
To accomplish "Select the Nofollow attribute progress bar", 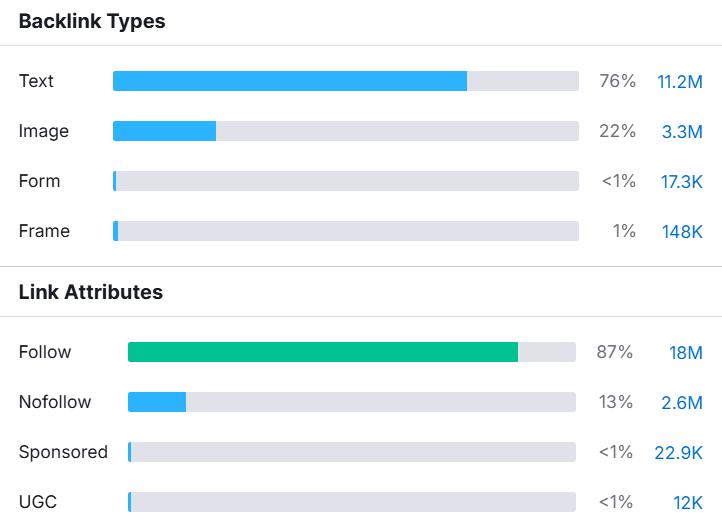I will [157, 402].
